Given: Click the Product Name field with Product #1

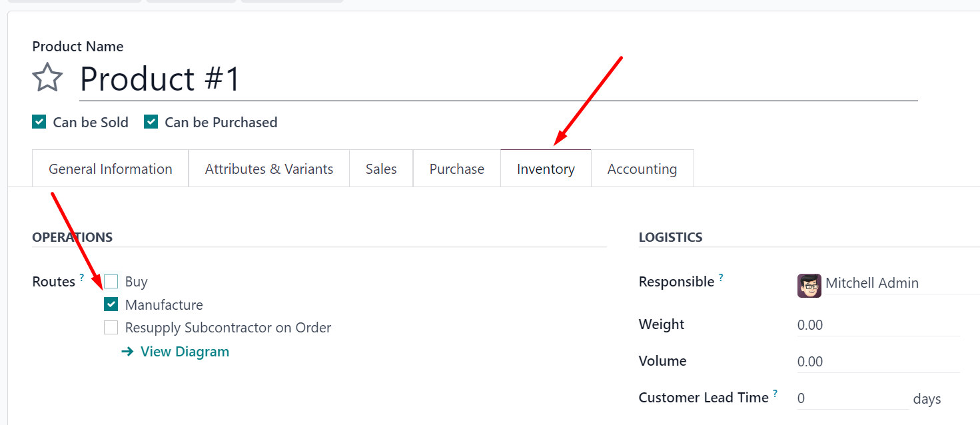Looking at the screenshot, I should [498, 79].
